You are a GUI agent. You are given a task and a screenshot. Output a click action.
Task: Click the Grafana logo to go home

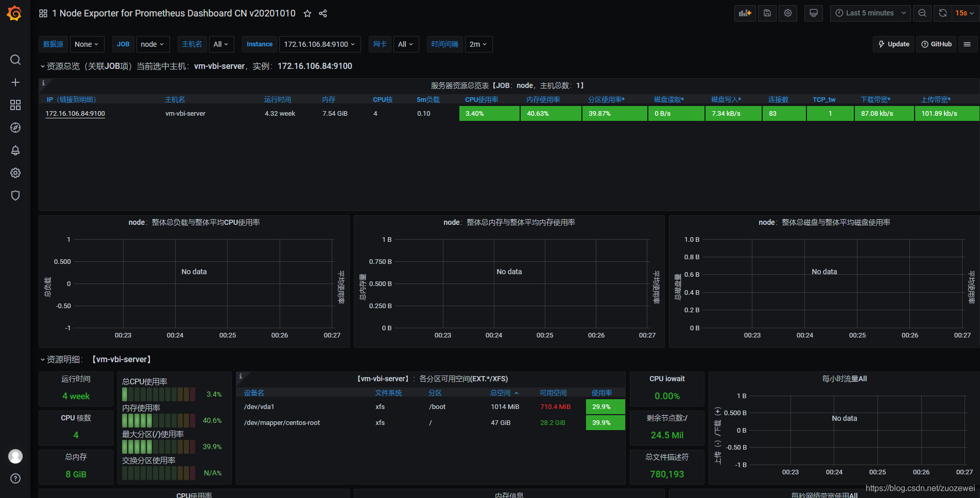[x=14, y=13]
